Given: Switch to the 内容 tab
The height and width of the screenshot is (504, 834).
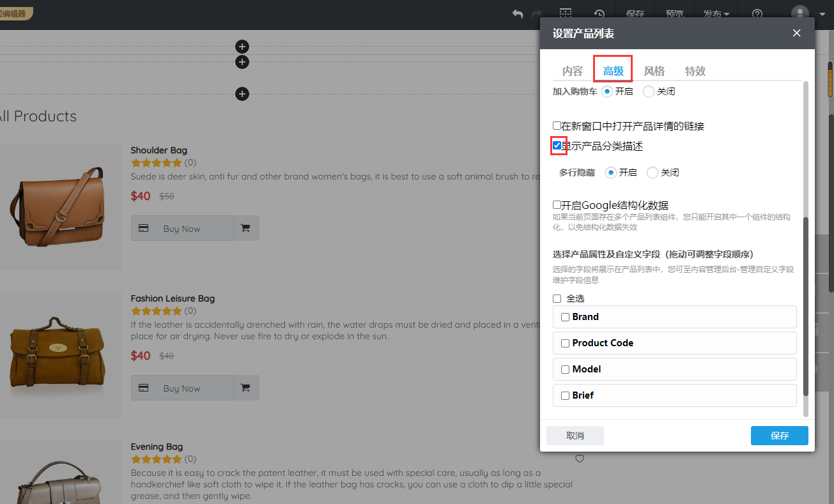Looking at the screenshot, I should (572, 71).
